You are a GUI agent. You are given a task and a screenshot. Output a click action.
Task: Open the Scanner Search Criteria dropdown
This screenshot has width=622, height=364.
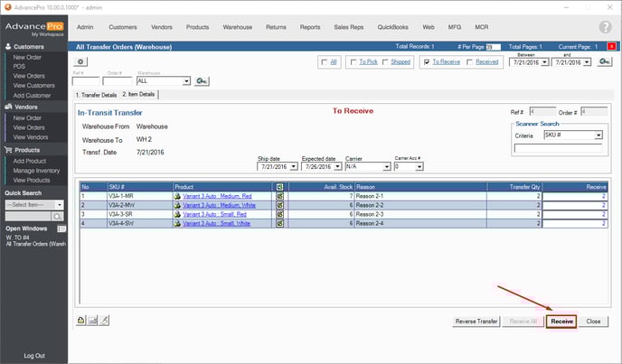click(598, 135)
